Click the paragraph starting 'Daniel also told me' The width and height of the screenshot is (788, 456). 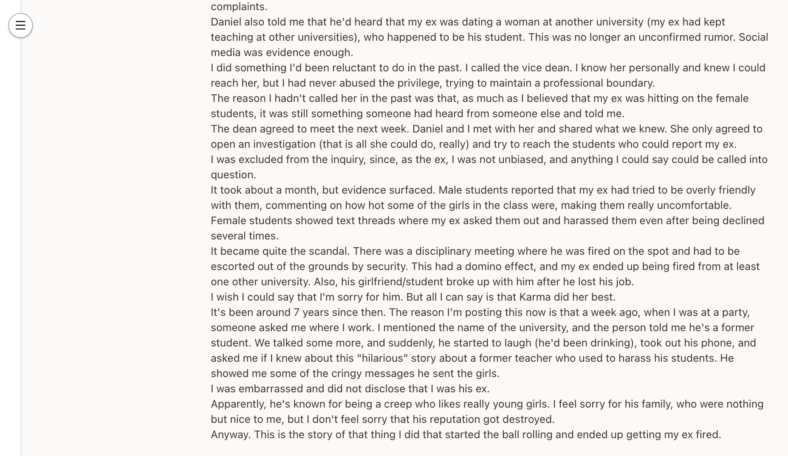pos(489,37)
